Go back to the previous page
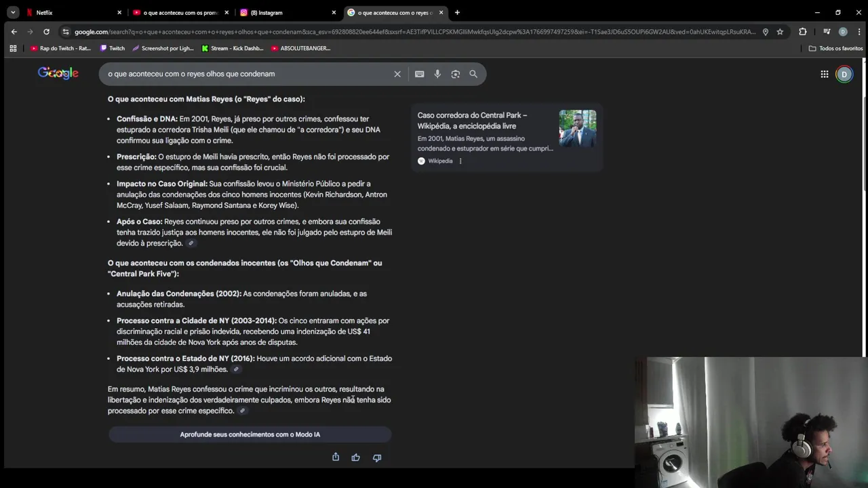The width and height of the screenshot is (868, 488). click(x=14, y=32)
